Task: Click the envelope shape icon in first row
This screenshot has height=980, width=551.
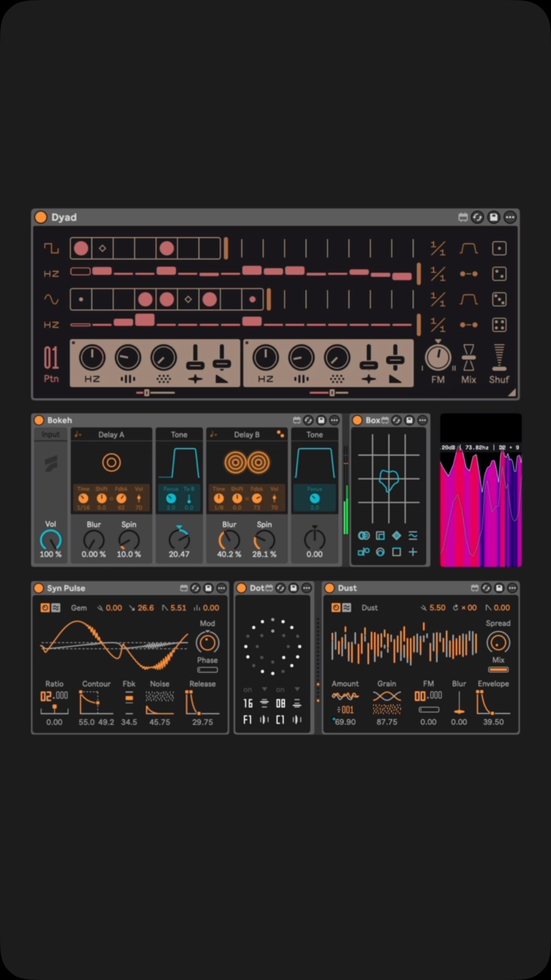Action: 468,248
